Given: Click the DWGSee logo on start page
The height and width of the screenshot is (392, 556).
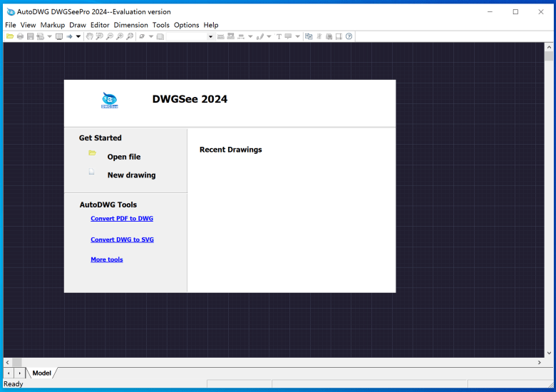Looking at the screenshot, I should (x=110, y=100).
